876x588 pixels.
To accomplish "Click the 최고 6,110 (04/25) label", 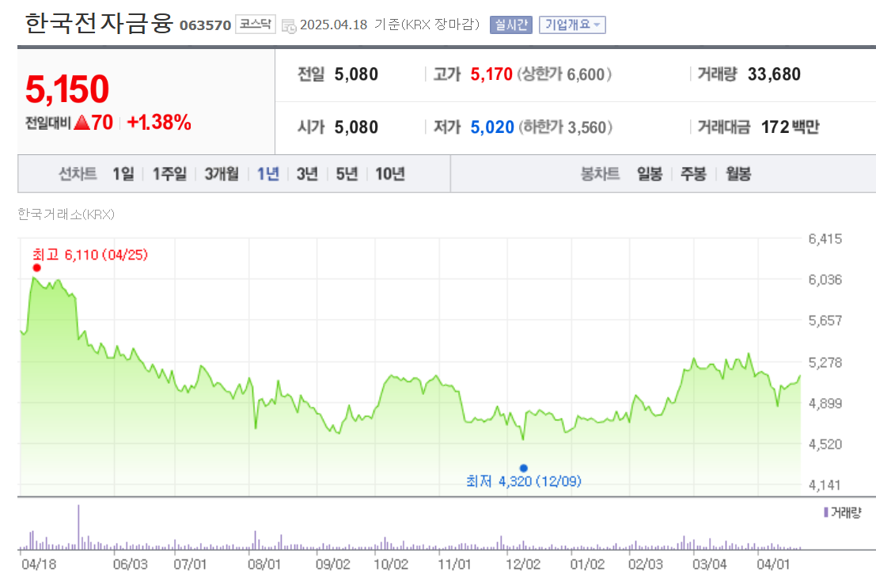I will [x=90, y=255].
